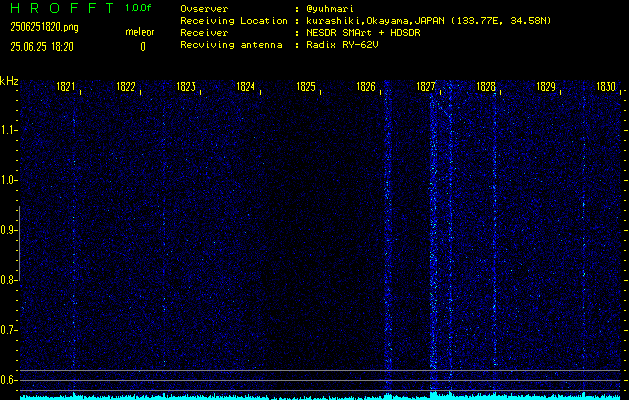Click the Receiver field label
Viewport: 629px width, 400px height.
tap(204, 33)
